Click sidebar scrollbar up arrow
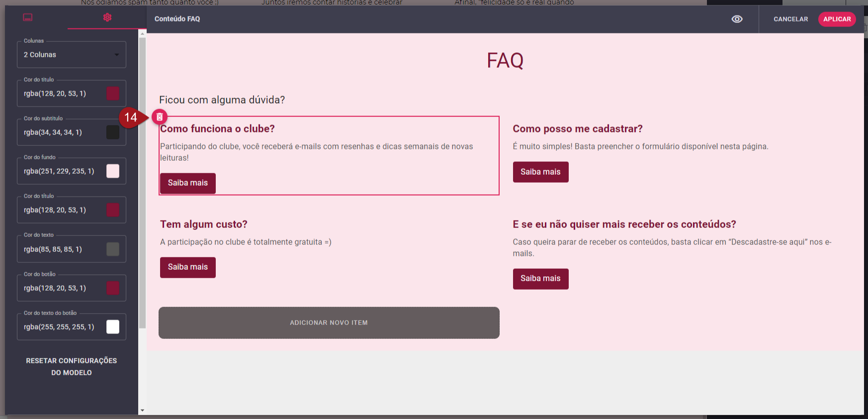Viewport: 868px width, 419px height. point(143,34)
